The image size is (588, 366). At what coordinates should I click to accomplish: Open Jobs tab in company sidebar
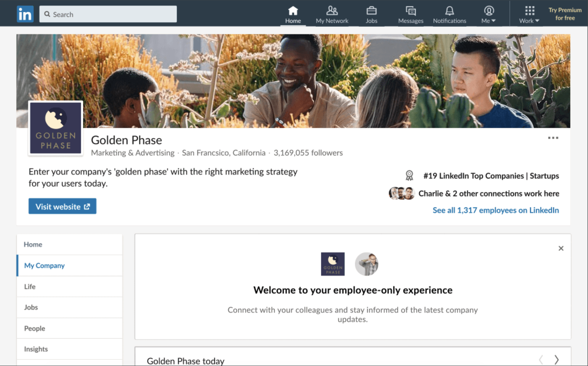[70, 307]
